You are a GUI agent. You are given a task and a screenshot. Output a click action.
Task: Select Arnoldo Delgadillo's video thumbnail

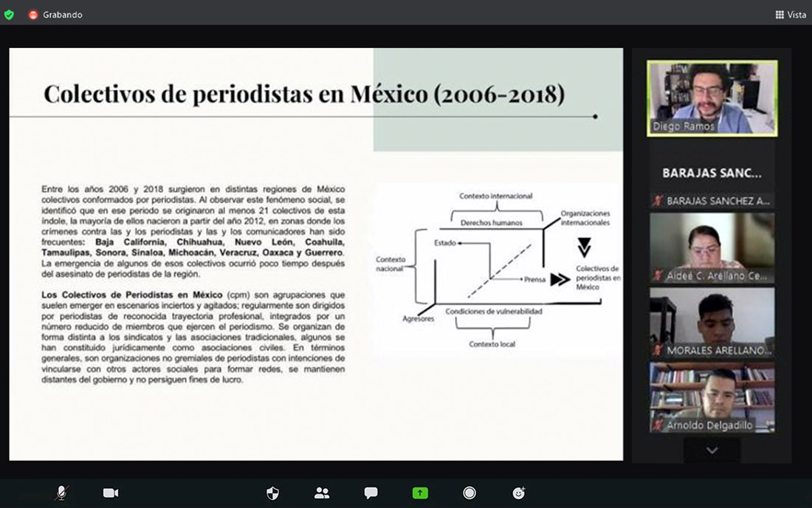[x=712, y=397]
